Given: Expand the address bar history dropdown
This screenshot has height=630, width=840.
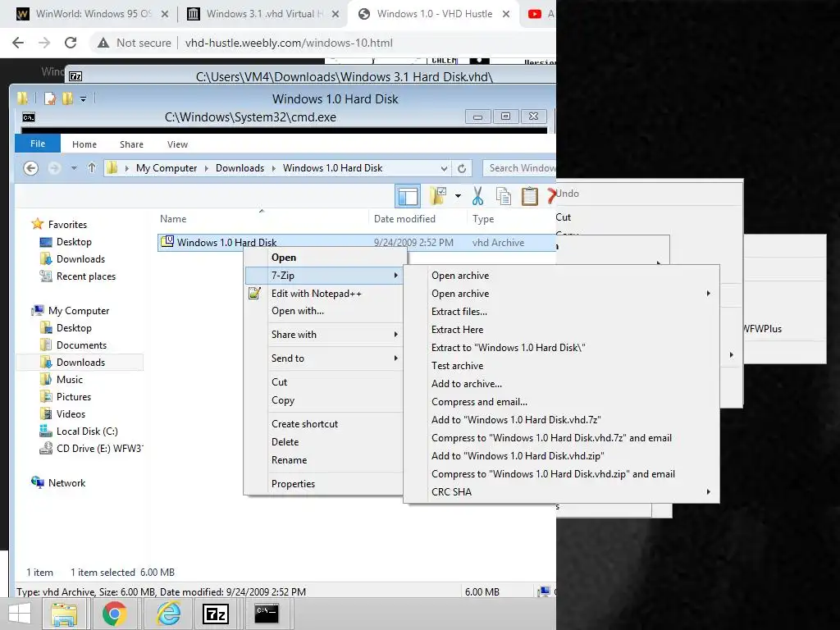Looking at the screenshot, I should point(444,169).
